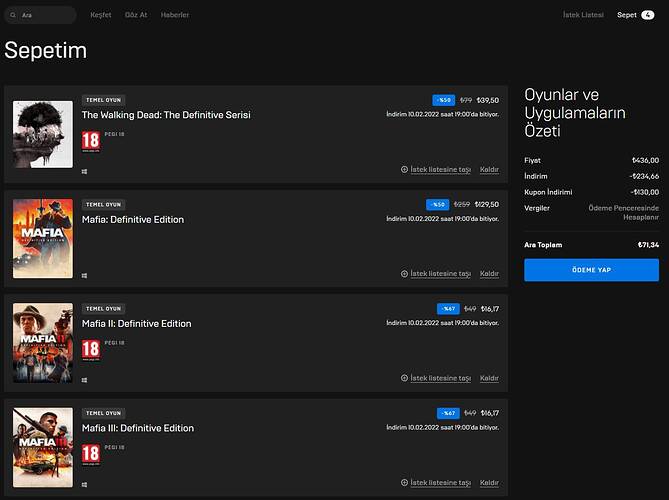This screenshot has width=669, height=500.
Task: Click the TEMEL OYUN tag on Mafia III
Action: 103,413
